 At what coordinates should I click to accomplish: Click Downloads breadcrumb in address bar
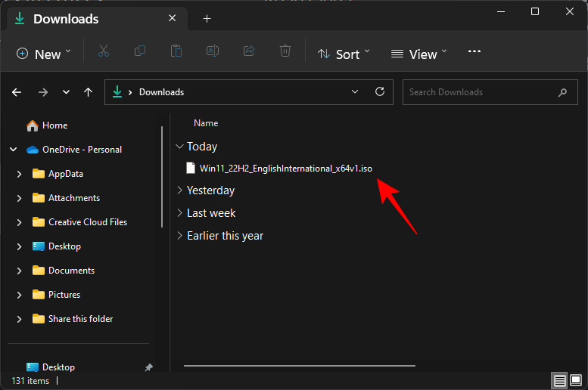pos(162,92)
